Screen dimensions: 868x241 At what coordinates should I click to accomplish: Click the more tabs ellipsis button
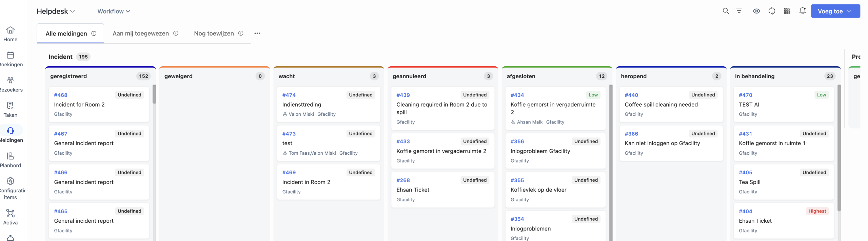click(257, 34)
